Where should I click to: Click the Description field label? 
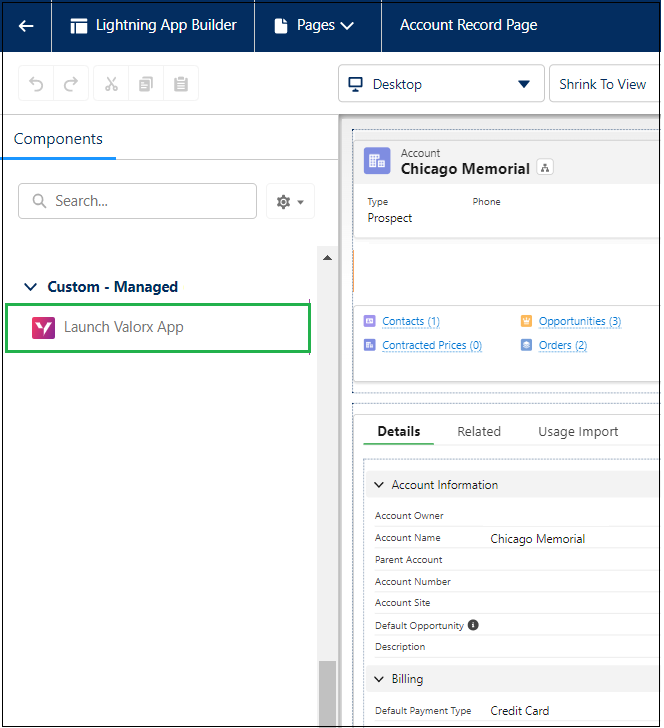(x=400, y=647)
